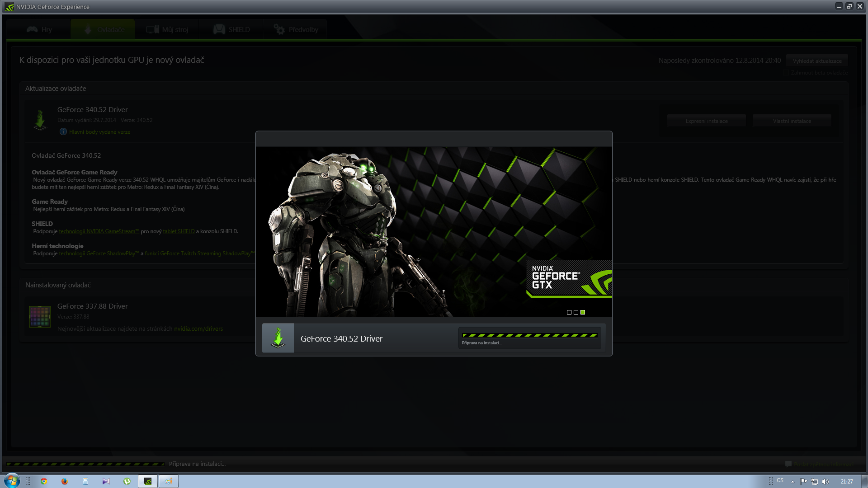
Task: Click the feedback speech bubble icon
Action: pos(788,464)
